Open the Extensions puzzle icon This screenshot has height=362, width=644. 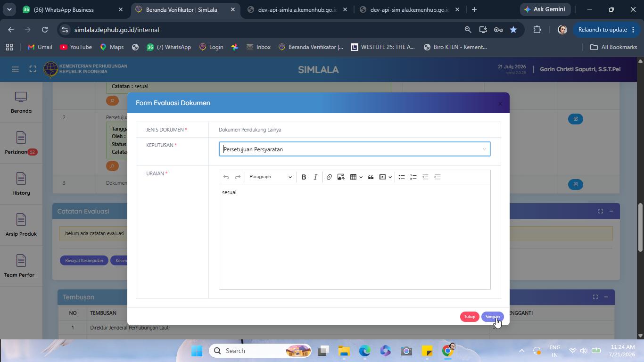pos(537,30)
